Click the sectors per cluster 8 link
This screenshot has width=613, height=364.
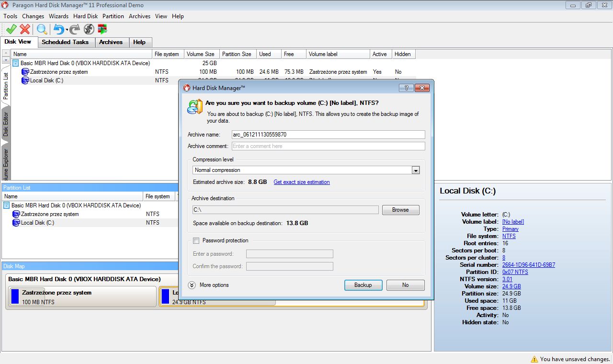pyautogui.click(x=504, y=258)
